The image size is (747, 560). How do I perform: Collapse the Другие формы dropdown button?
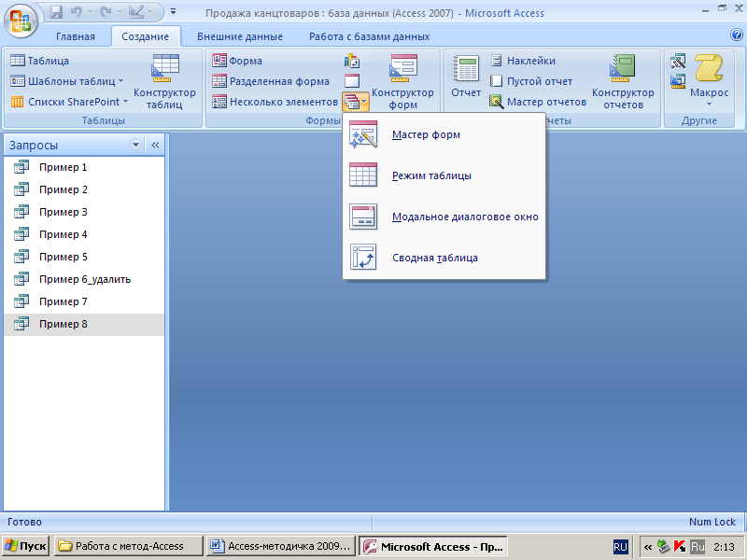click(x=356, y=102)
